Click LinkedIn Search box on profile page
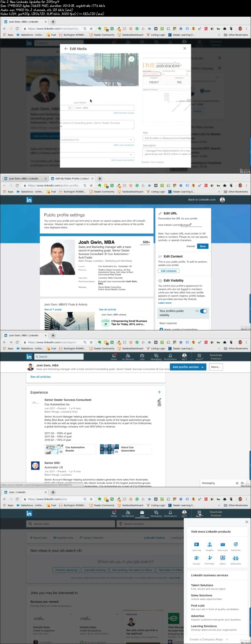 [59, 357]
